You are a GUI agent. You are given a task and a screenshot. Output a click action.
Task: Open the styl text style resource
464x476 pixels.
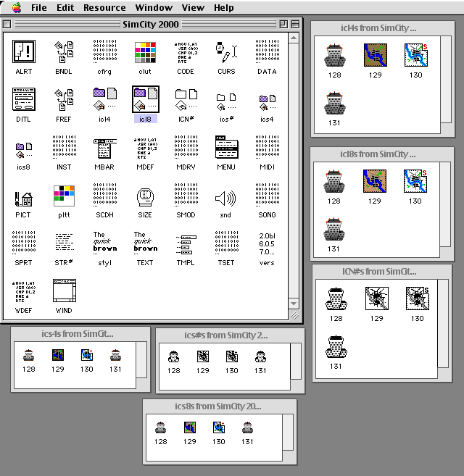pos(105,243)
